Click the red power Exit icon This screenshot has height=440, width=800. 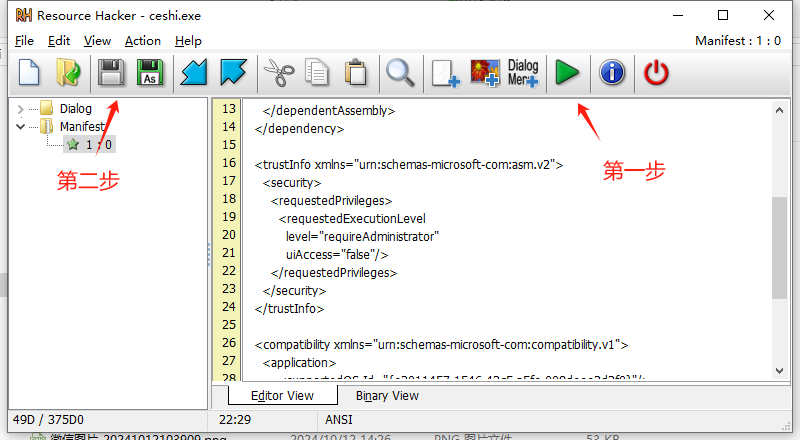tap(656, 73)
